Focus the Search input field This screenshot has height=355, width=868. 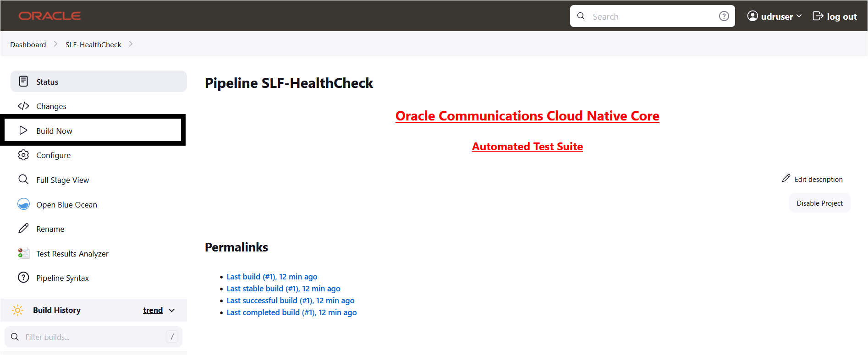[x=653, y=16]
